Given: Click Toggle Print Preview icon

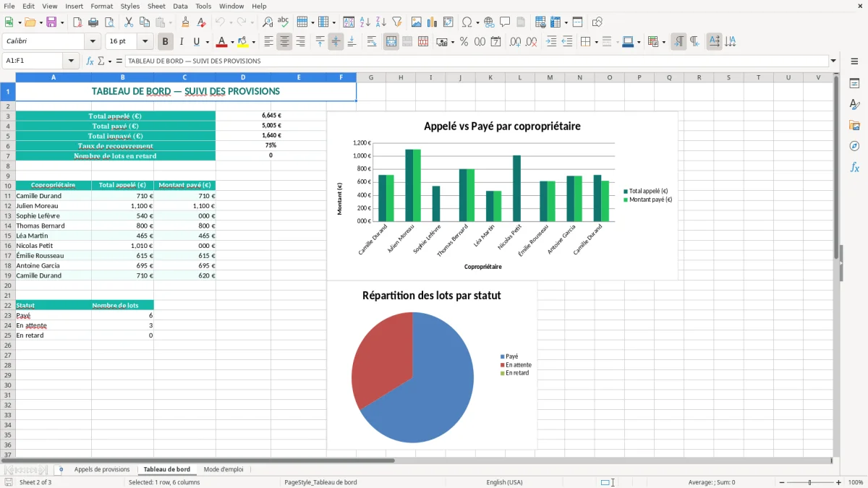Looking at the screenshot, I should (x=109, y=22).
